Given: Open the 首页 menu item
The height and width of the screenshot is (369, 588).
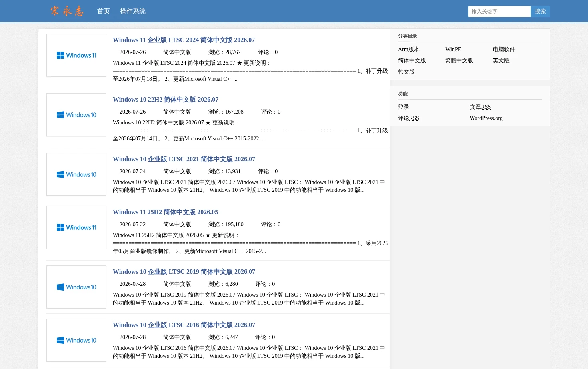Looking at the screenshot, I should point(104,11).
